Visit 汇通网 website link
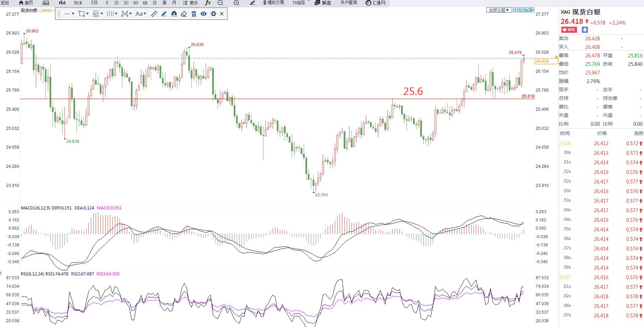The width and height of the screenshot is (644, 327). [x=375, y=3]
